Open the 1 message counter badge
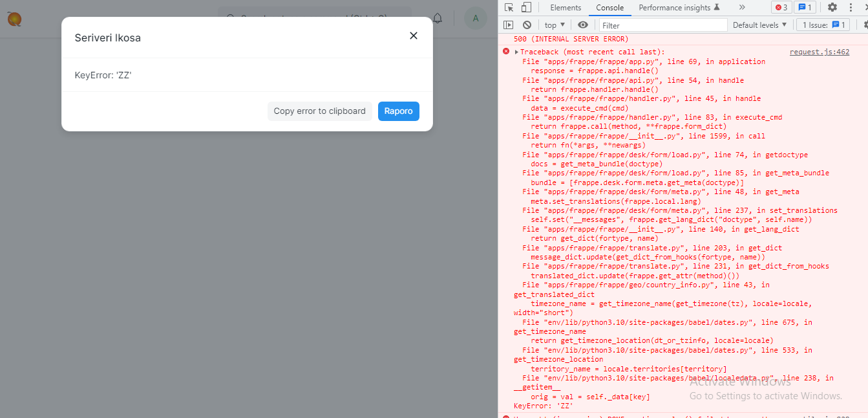868x418 pixels. (x=804, y=8)
